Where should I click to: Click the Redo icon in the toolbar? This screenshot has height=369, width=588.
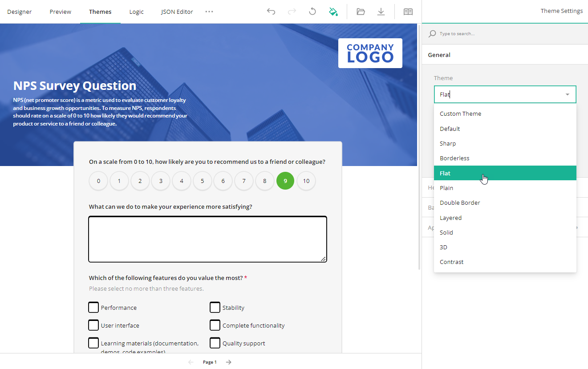[292, 11]
